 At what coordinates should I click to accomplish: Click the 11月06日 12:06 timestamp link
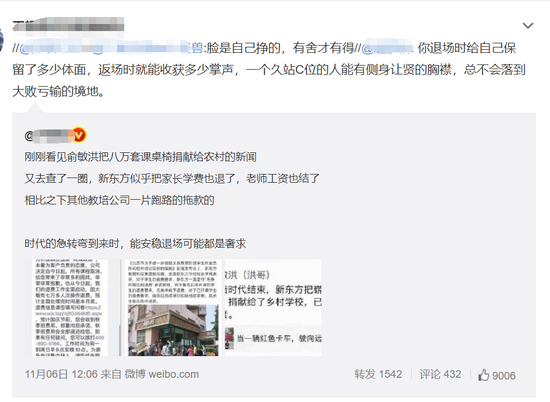pyautogui.click(x=61, y=374)
